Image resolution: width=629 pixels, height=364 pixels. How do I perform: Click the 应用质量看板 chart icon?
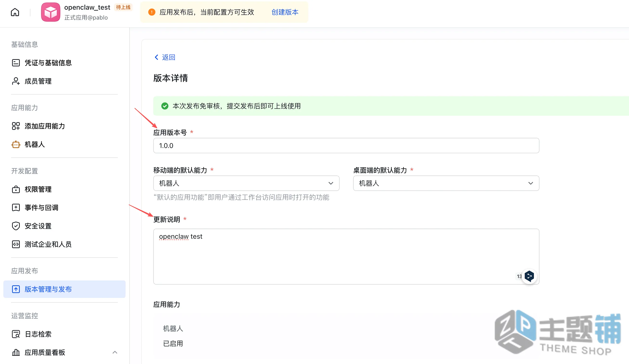[x=16, y=352]
